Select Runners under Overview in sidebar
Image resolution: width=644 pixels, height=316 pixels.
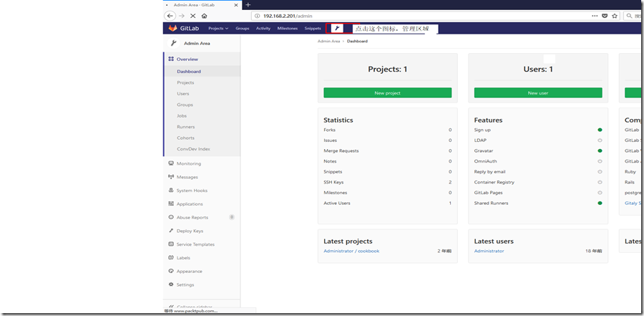(185, 127)
